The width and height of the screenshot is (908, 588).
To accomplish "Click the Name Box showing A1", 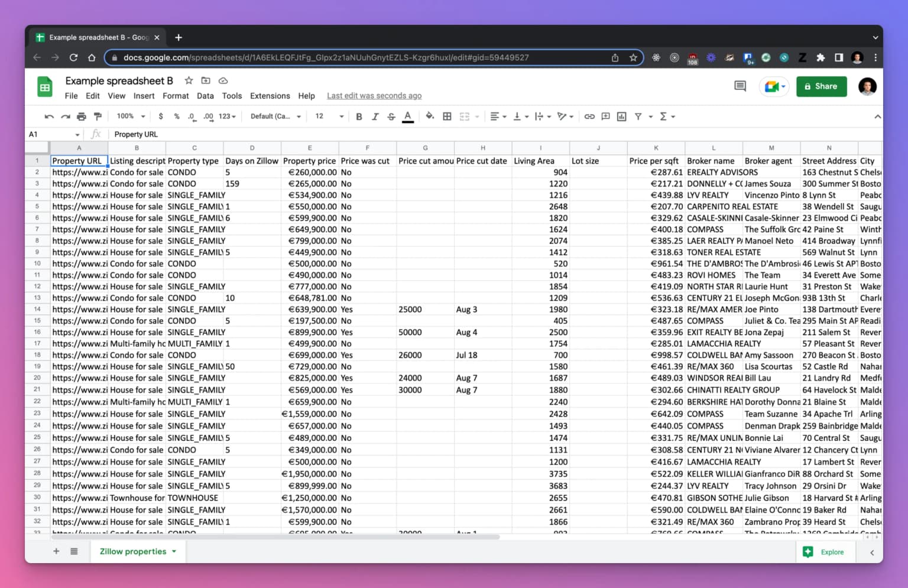I will (x=54, y=134).
